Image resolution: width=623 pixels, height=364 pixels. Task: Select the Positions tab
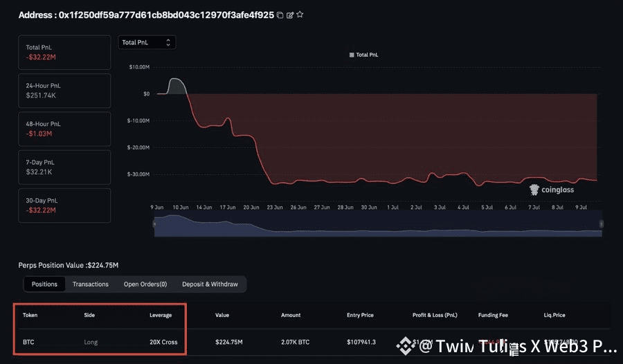click(44, 284)
